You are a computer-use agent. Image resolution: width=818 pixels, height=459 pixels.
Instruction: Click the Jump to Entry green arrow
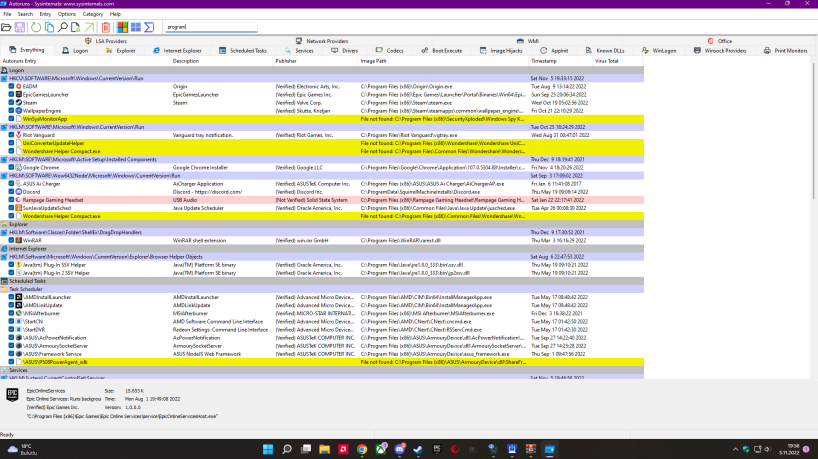coord(90,27)
